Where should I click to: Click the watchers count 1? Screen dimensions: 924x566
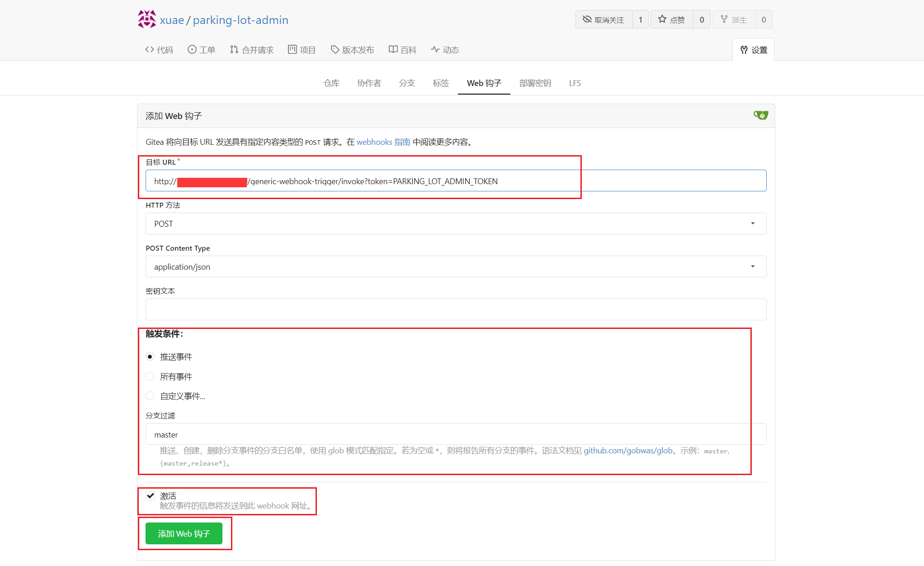(640, 19)
